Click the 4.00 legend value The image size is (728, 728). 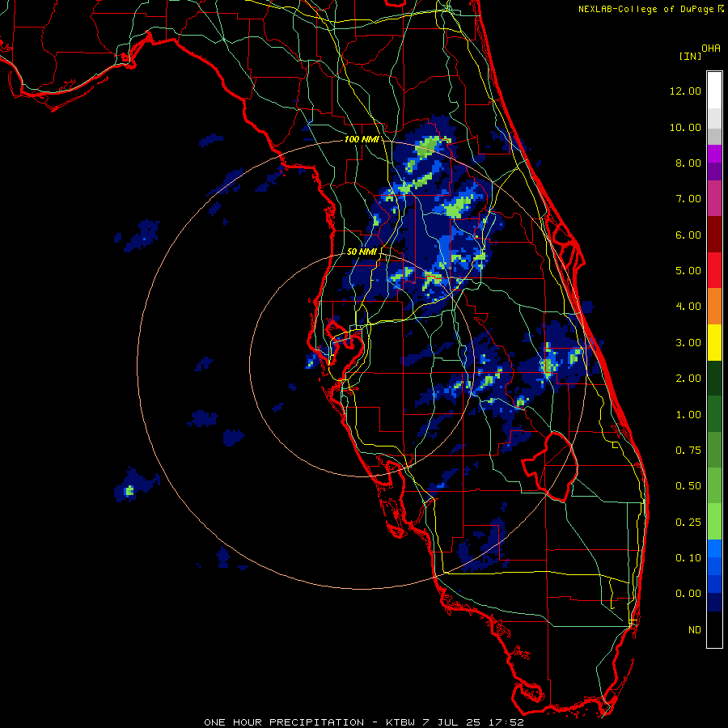point(688,307)
